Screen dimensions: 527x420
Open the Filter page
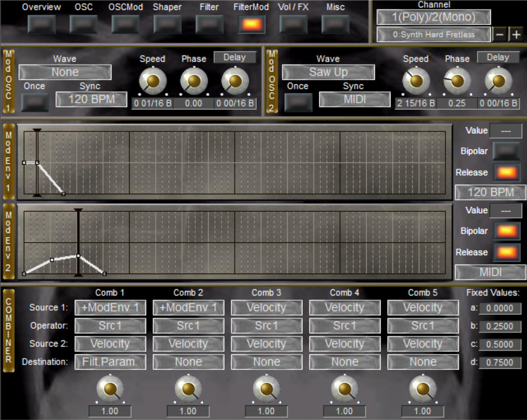click(209, 24)
